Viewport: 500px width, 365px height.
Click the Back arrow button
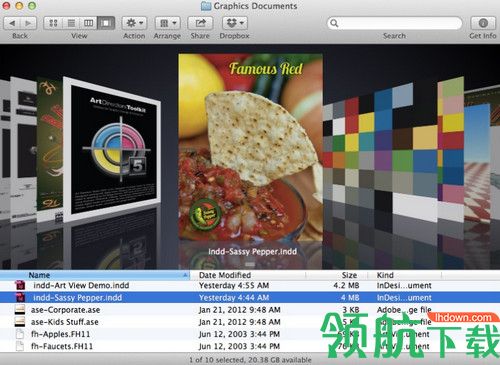pos(12,23)
